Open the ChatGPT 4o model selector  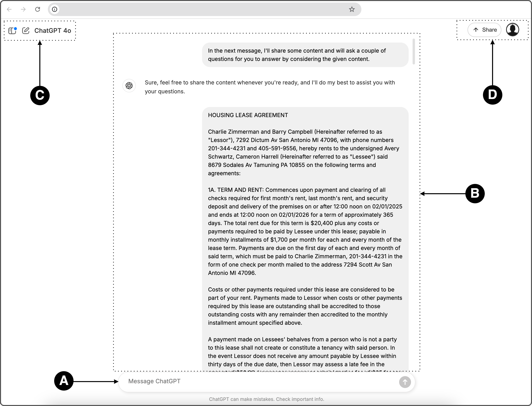coord(53,31)
